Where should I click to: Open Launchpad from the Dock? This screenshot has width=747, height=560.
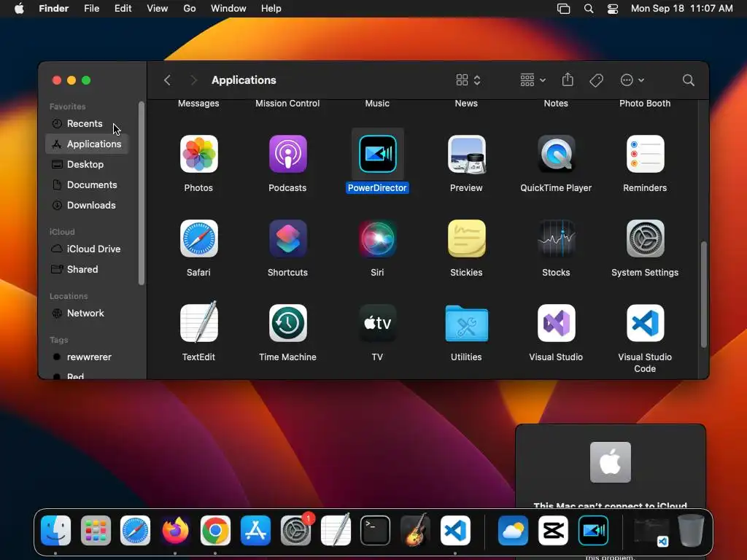pos(96,530)
